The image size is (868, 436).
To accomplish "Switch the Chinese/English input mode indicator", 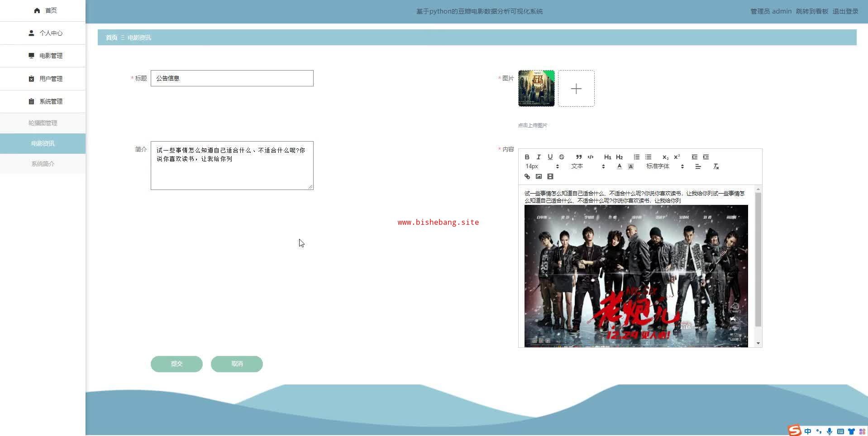I will [x=808, y=431].
